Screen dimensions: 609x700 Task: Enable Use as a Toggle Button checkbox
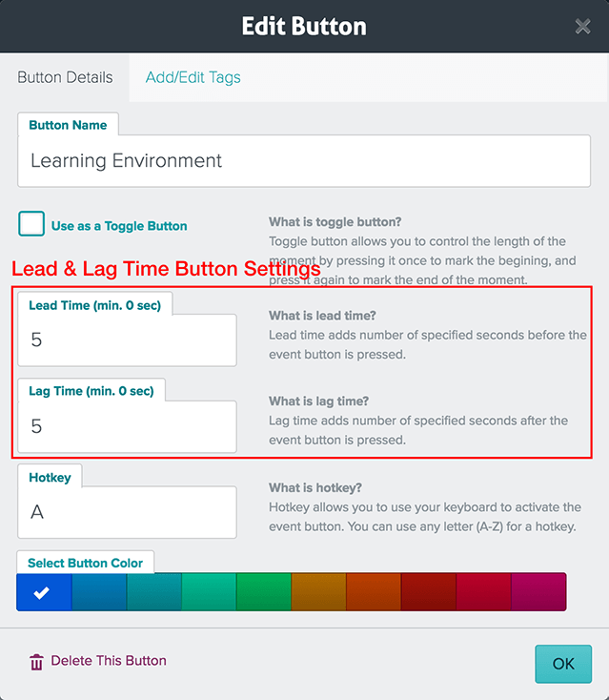coord(31,224)
